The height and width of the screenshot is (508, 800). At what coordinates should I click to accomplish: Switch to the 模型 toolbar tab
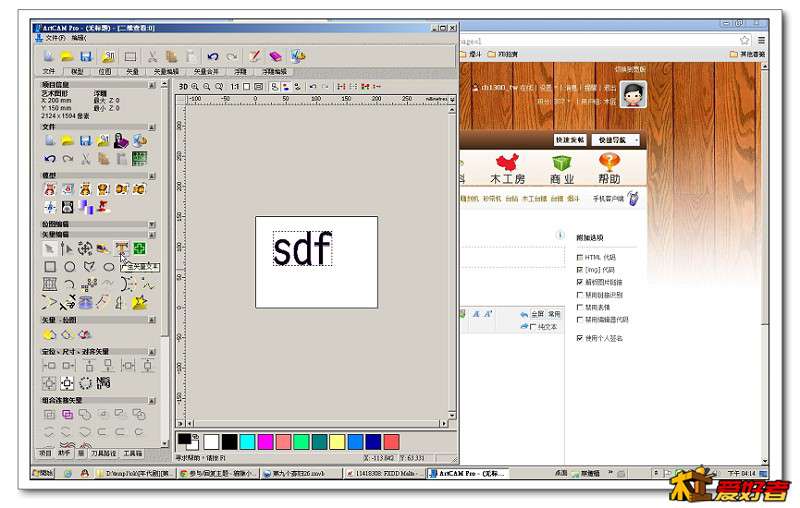pyautogui.click(x=77, y=72)
